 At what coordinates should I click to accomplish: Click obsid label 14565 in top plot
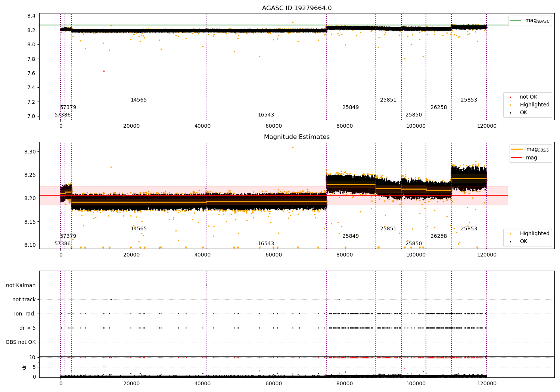pyautogui.click(x=139, y=100)
